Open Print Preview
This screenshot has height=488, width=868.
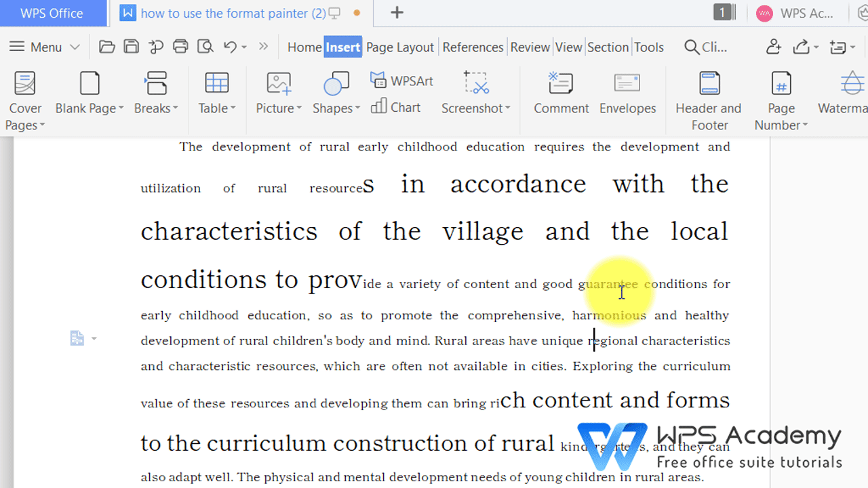coord(204,46)
